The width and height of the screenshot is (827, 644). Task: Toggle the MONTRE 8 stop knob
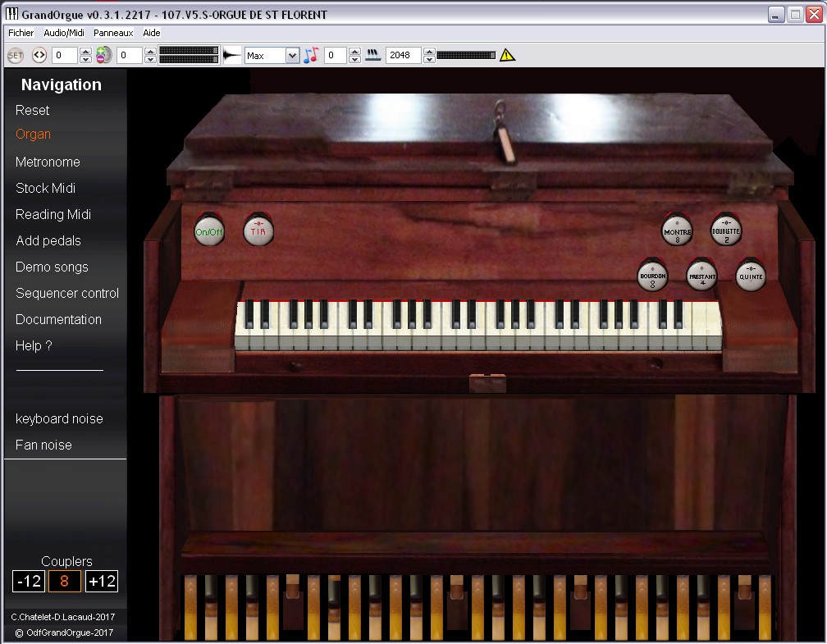[x=677, y=231]
